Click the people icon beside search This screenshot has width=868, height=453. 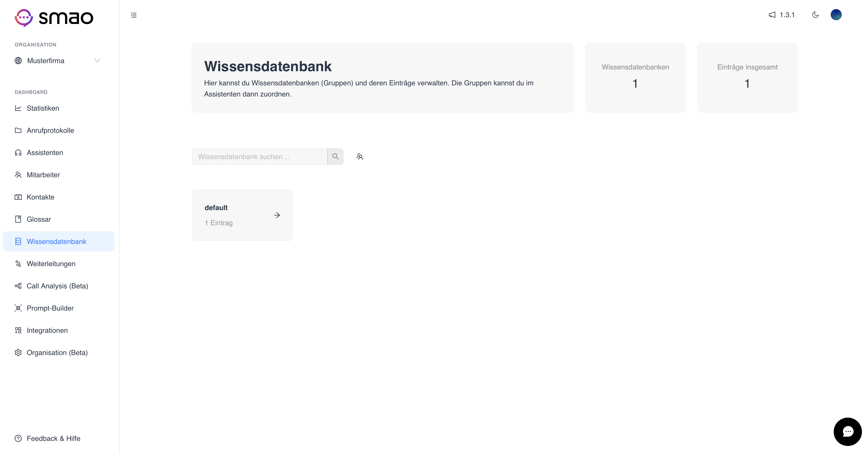click(360, 157)
